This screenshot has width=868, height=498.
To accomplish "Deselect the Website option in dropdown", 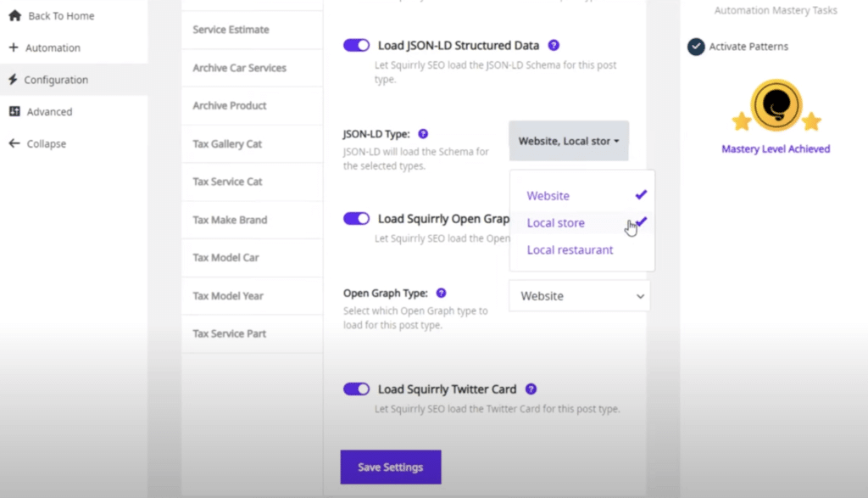I will [548, 196].
